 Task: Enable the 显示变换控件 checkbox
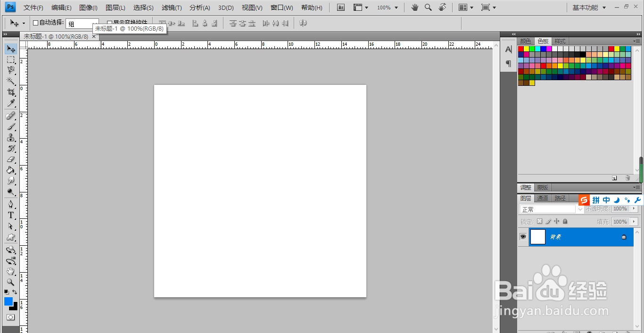click(109, 23)
